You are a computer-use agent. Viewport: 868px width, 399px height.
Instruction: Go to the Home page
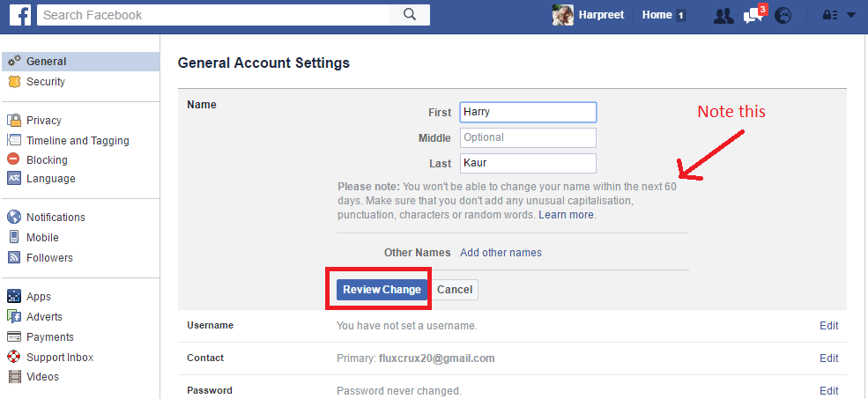[657, 15]
